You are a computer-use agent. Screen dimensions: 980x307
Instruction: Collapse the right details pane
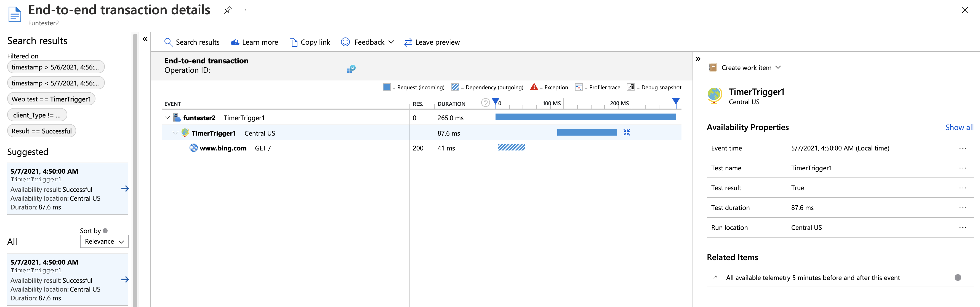click(698, 59)
